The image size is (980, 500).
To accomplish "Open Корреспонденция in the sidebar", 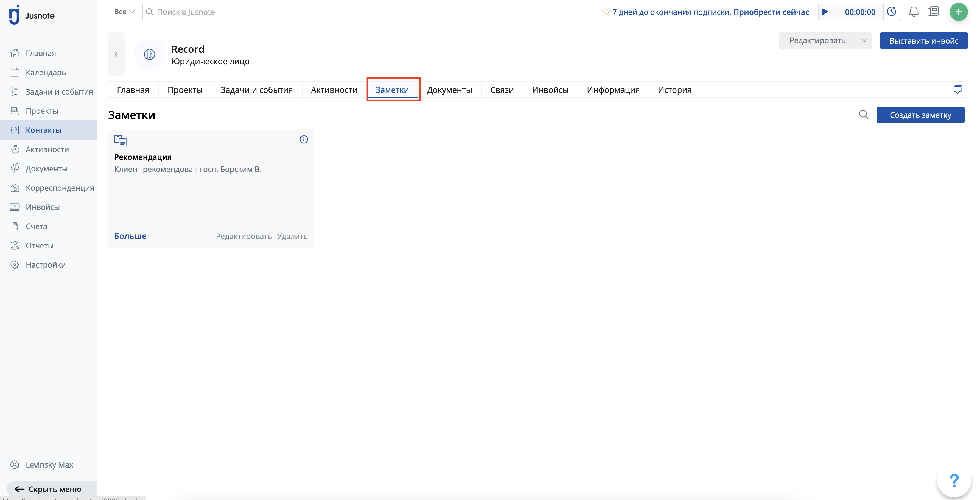I will pos(60,188).
